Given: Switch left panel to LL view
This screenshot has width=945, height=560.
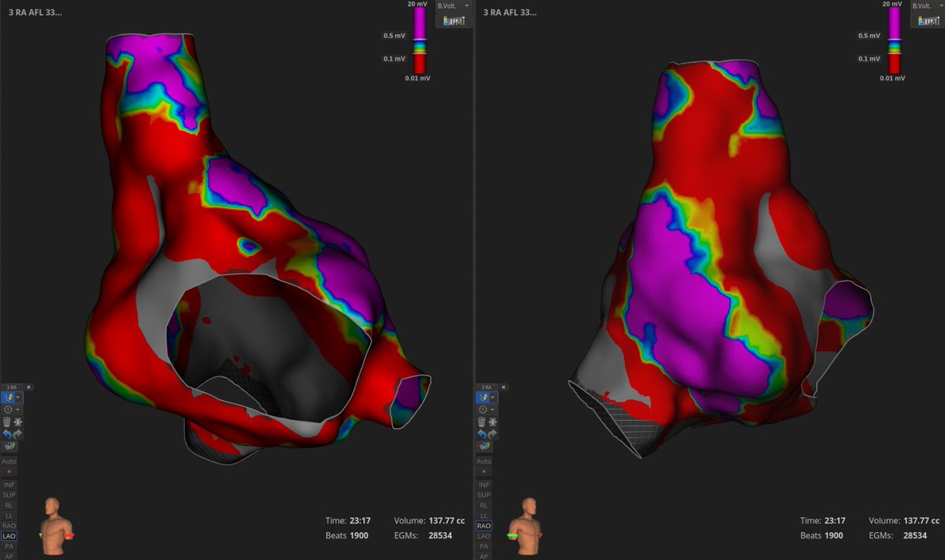Looking at the screenshot, I should 9,515.
